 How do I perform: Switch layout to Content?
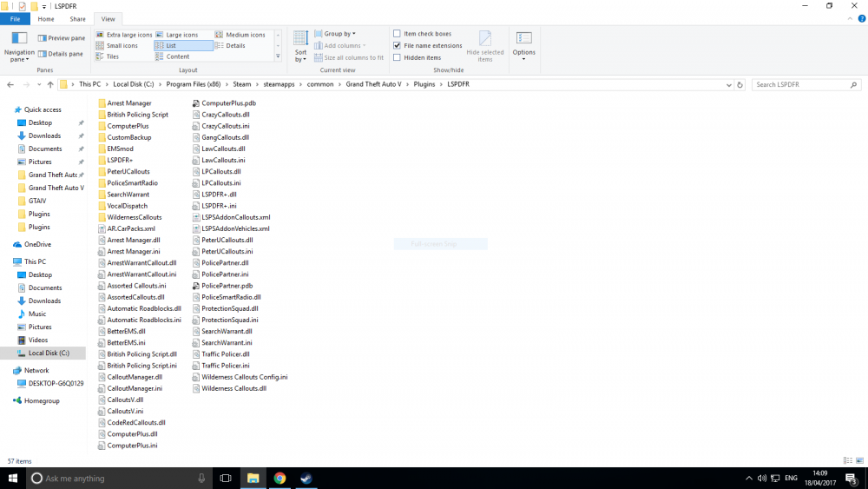(173, 56)
